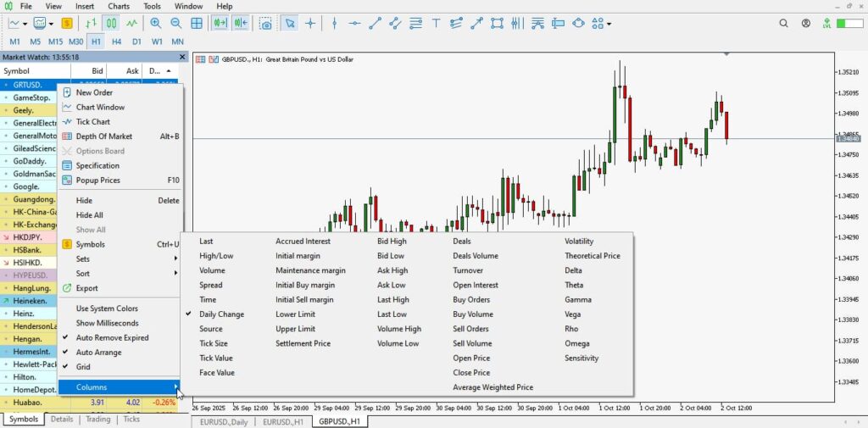Viewport: 868px width, 428px height.
Task: Click the Zoom Out magnifier icon
Action: pos(175,24)
